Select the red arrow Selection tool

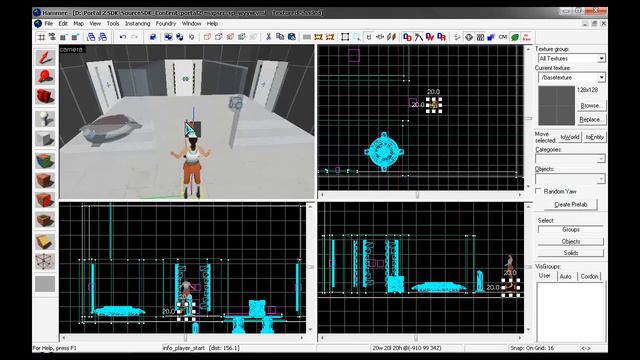coord(45,58)
